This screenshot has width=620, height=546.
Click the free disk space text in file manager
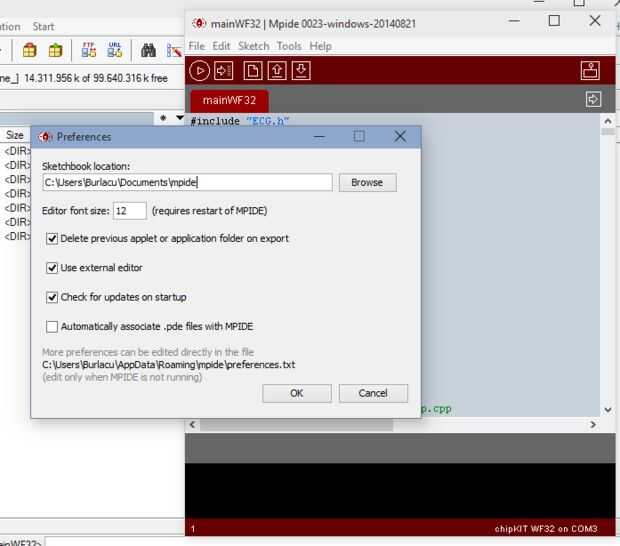[96, 78]
